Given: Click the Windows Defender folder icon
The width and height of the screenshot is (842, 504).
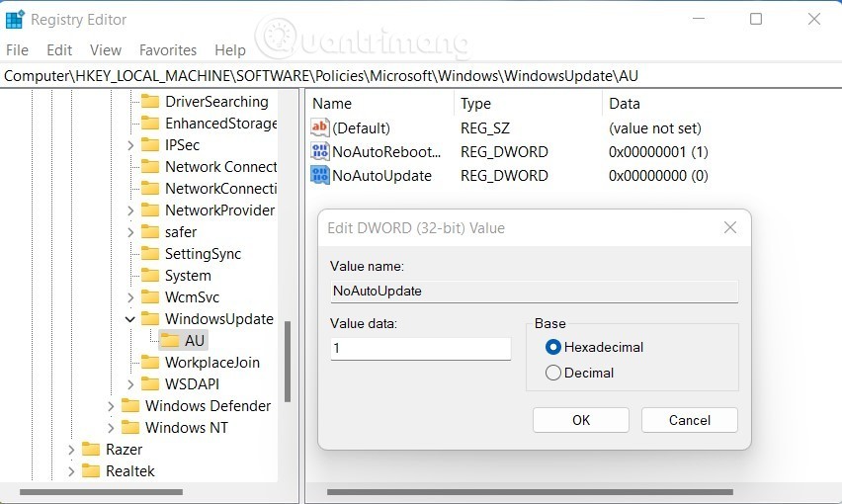Looking at the screenshot, I should [130, 406].
